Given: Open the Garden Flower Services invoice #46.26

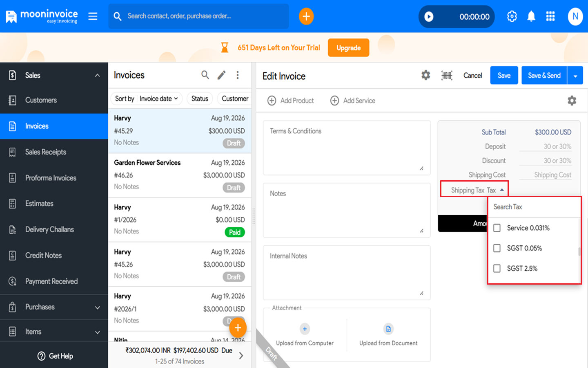Looking at the screenshot, I should pos(180,175).
